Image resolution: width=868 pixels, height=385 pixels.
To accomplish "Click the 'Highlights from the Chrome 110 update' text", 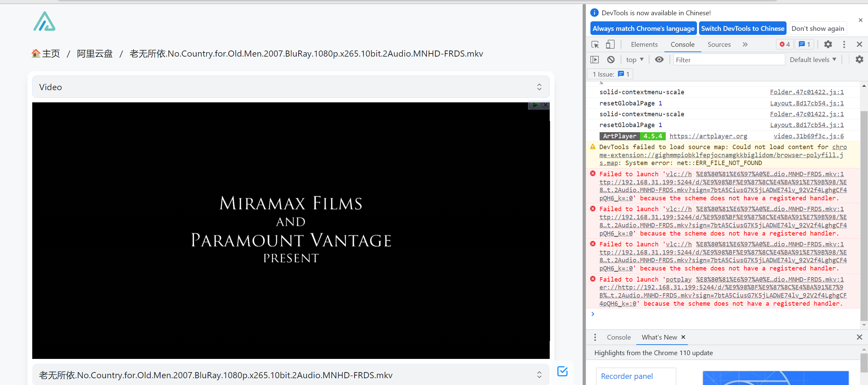I will [x=653, y=353].
